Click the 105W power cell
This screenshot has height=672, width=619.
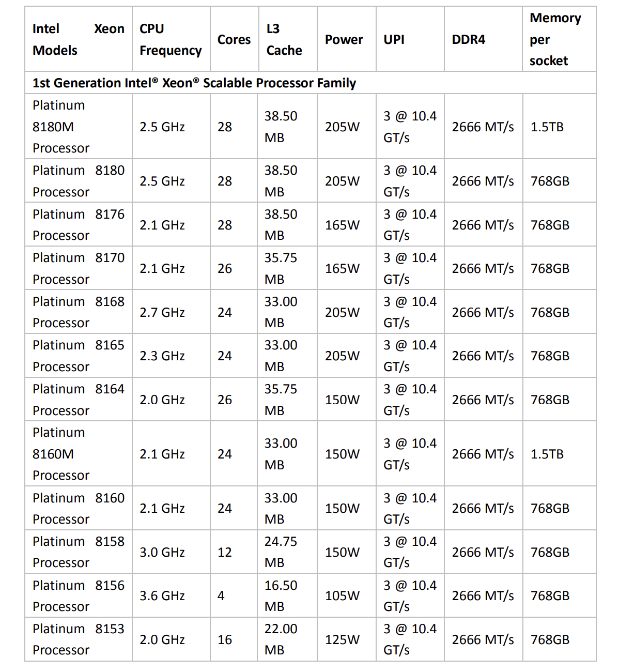[x=342, y=596]
